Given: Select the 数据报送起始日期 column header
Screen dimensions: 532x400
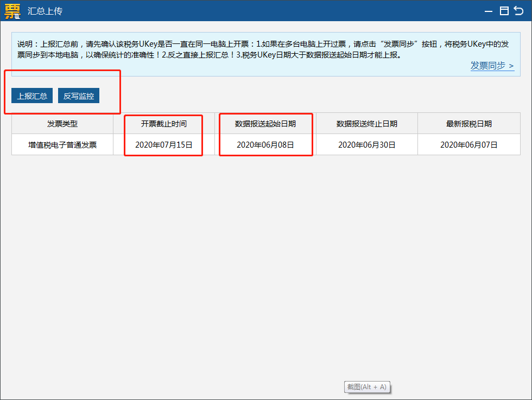Looking at the screenshot, I should (x=265, y=124).
